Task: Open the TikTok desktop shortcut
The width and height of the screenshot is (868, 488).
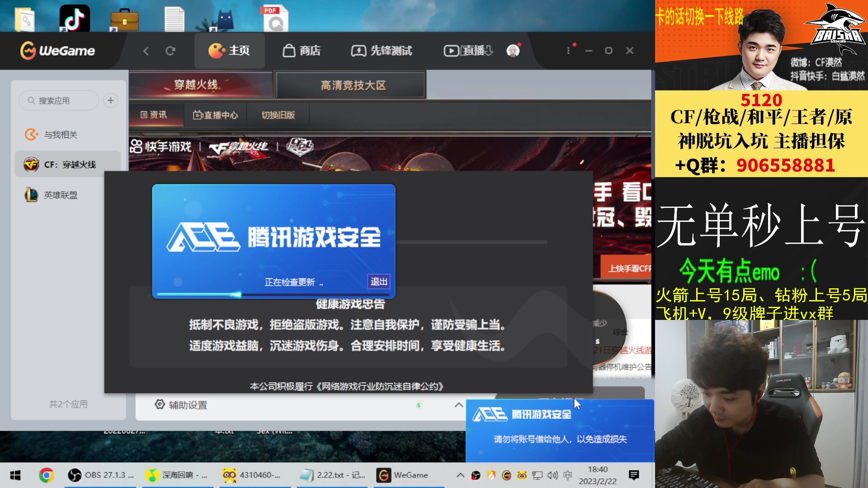Action: (x=75, y=18)
